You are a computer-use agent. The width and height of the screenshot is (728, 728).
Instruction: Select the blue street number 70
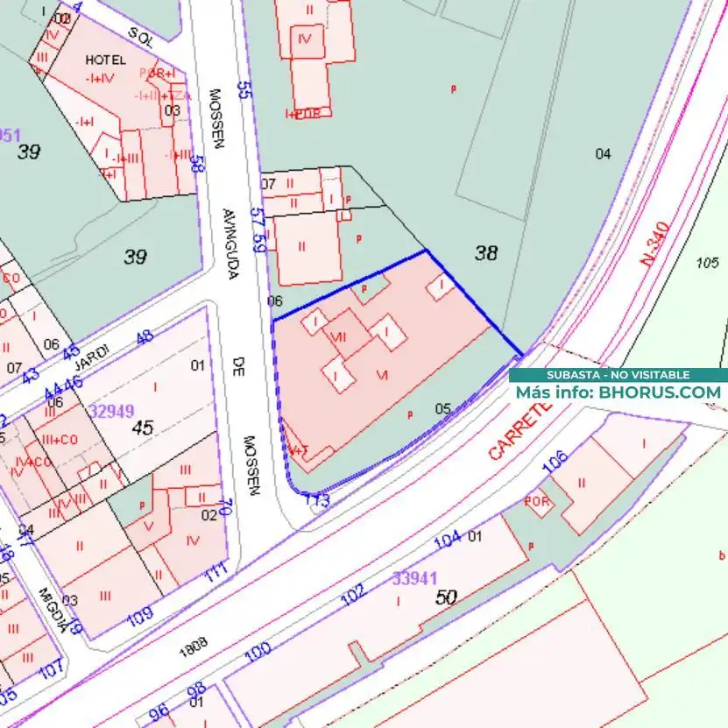(225, 506)
